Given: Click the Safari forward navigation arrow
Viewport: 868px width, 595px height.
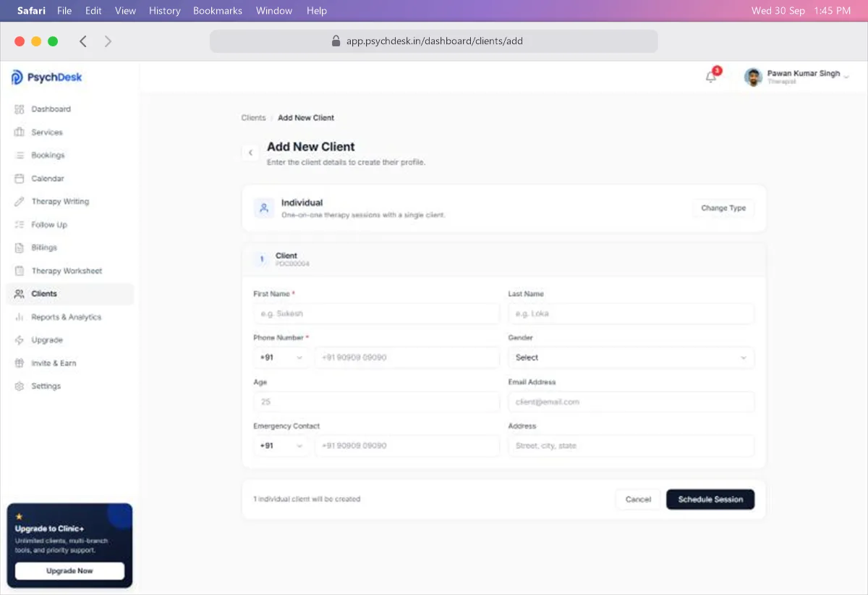Looking at the screenshot, I should click(x=108, y=41).
